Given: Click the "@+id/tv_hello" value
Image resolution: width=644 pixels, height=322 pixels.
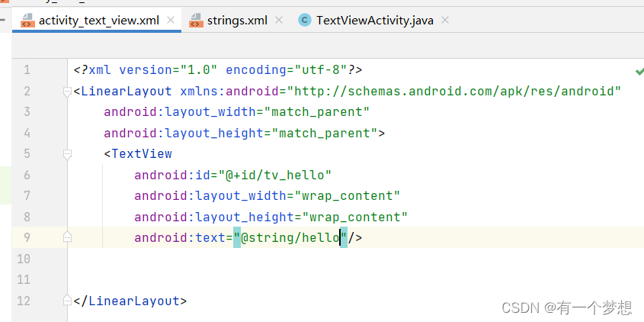Looking at the screenshot, I should tap(275, 175).
